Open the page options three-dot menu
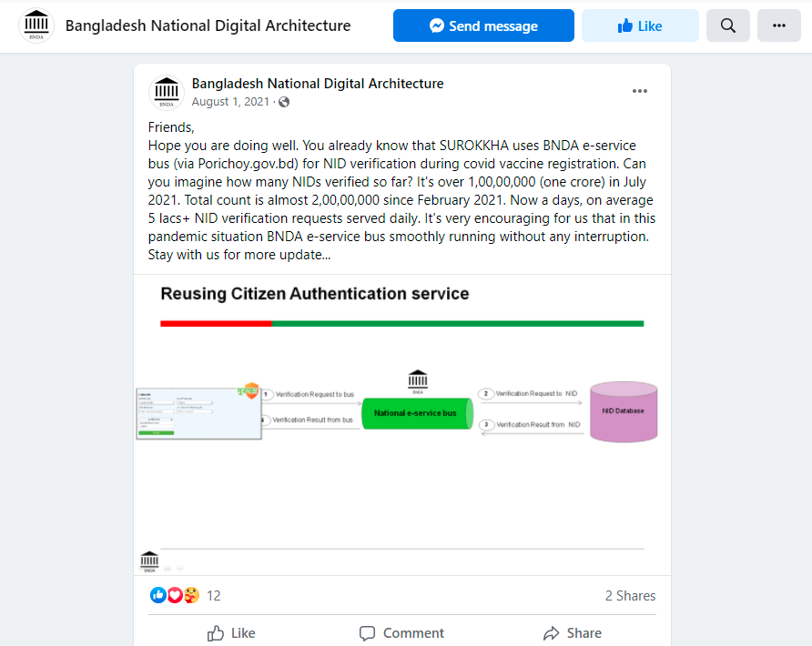This screenshot has width=812, height=646. (x=778, y=25)
